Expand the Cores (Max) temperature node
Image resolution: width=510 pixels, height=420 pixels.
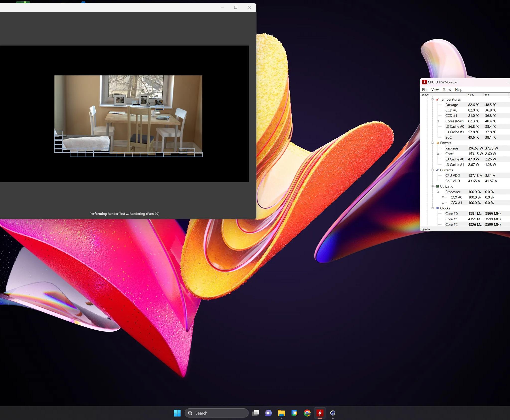[x=438, y=121]
